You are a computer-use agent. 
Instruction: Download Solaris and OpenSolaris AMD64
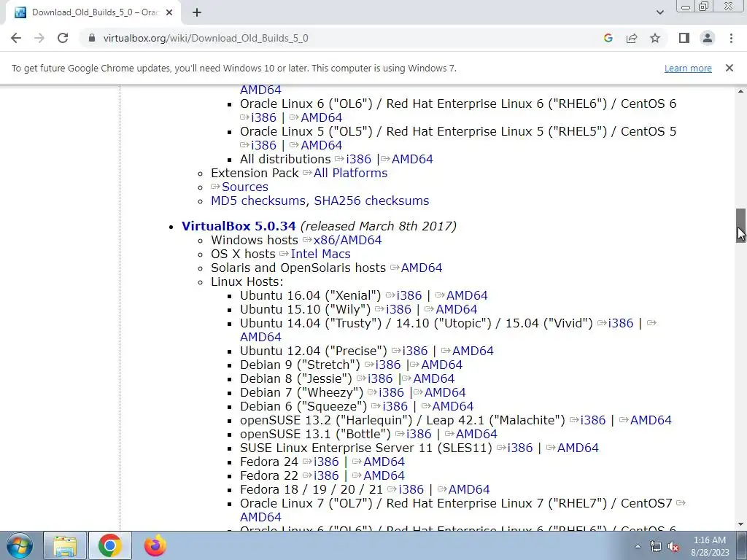(422, 268)
